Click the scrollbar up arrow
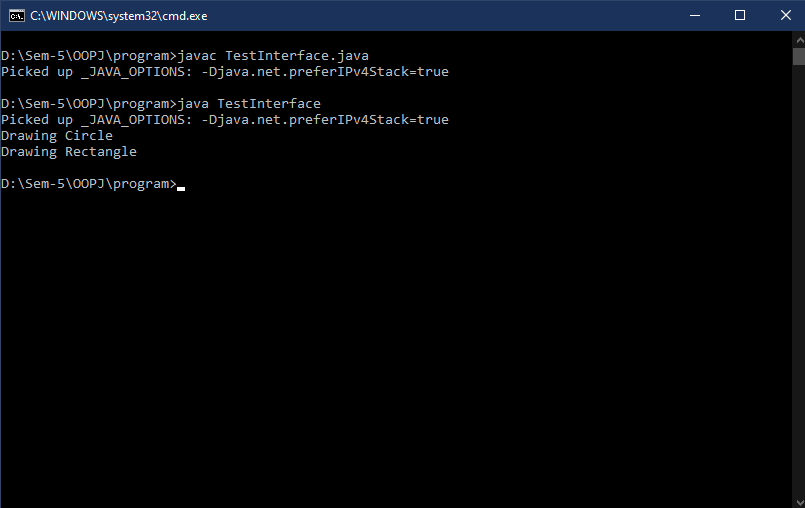805x508 pixels. pyautogui.click(x=799, y=40)
